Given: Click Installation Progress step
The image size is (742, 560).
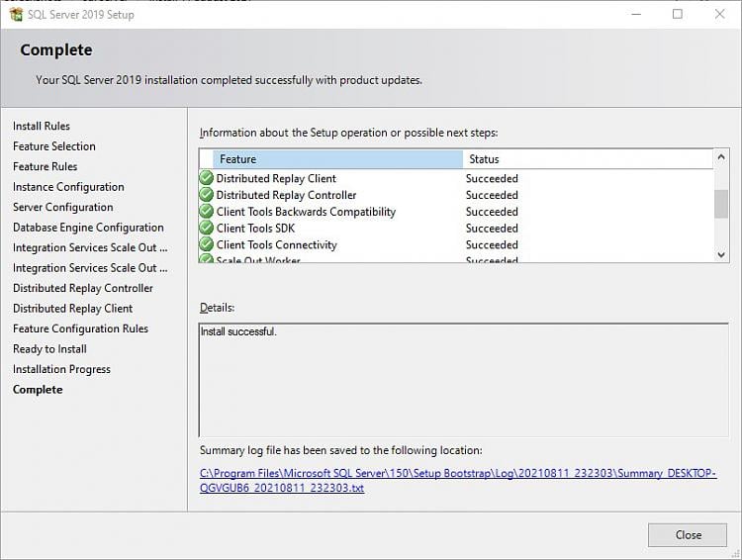Looking at the screenshot, I should click(x=61, y=369).
